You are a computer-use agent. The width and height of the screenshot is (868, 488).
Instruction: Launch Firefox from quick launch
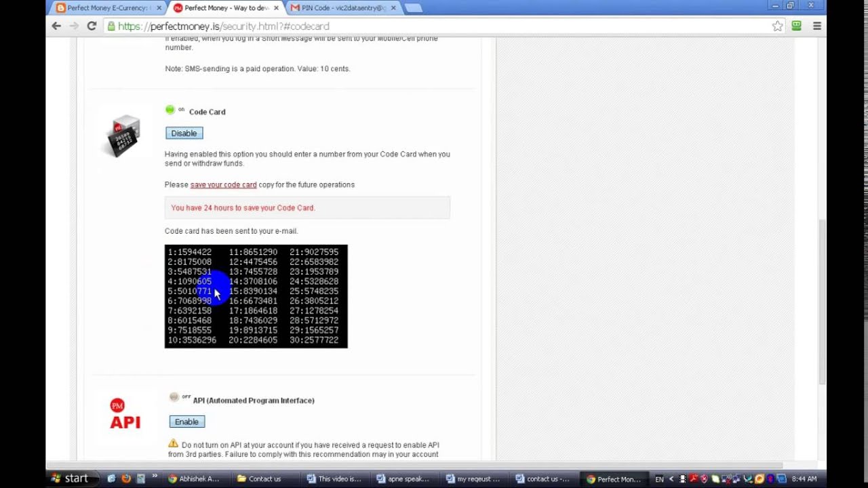125,479
